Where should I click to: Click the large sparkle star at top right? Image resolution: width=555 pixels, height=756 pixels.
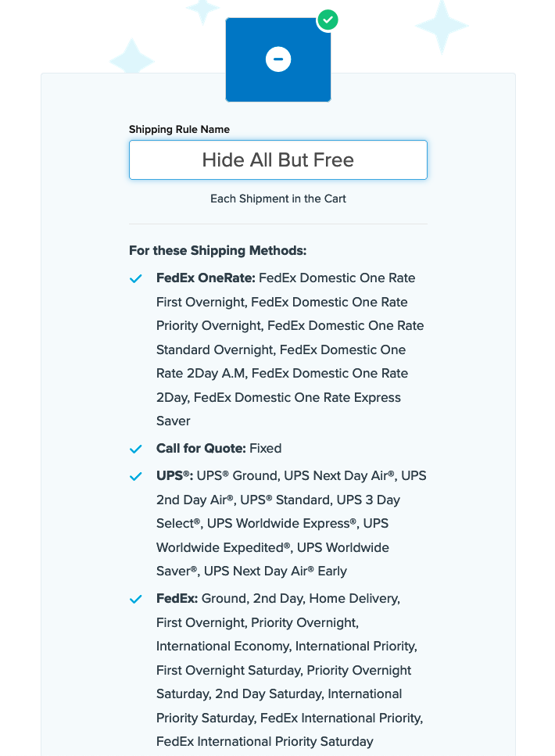tap(442, 25)
